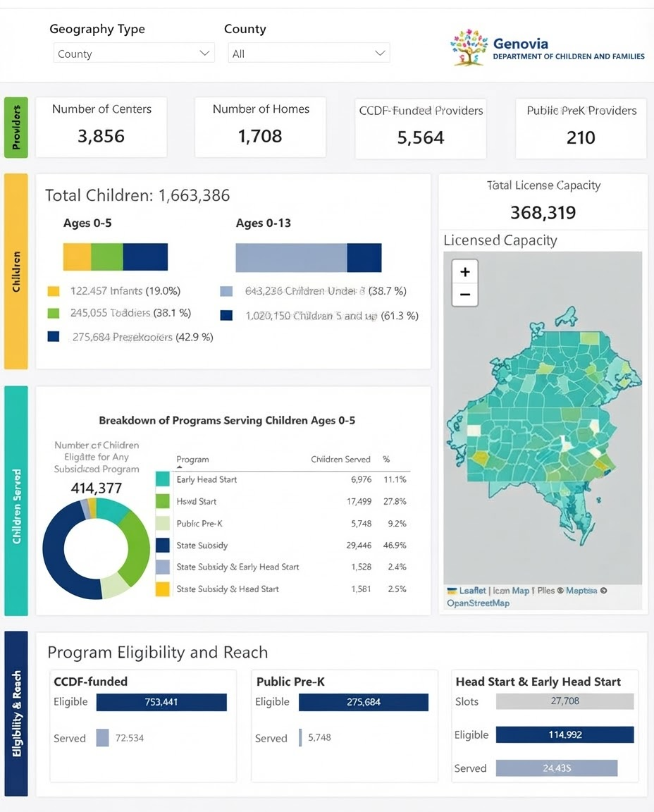Click the CCDF-funded Eligible bar 753,441

161,702
